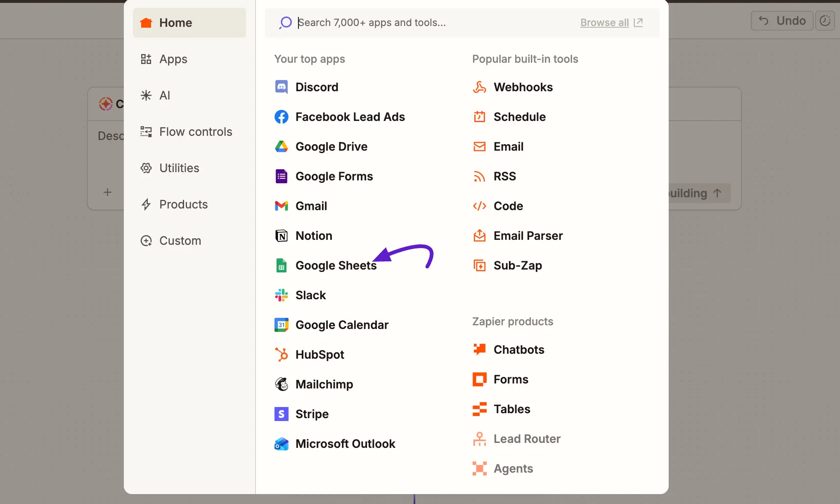840x504 pixels.
Task: Click the Microsoft Outlook icon
Action: pyautogui.click(x=281, y=444)
